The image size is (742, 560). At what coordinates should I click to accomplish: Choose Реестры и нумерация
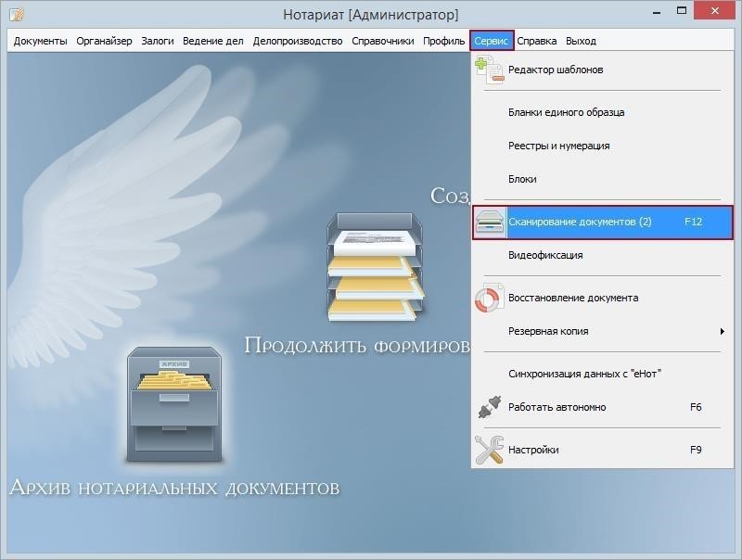coord(559,146)
